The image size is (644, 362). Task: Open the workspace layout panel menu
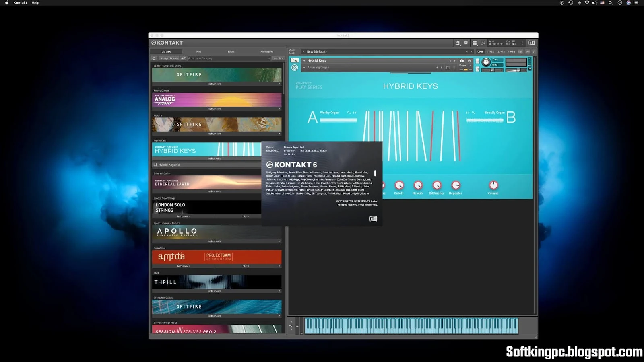pos(475,43)
